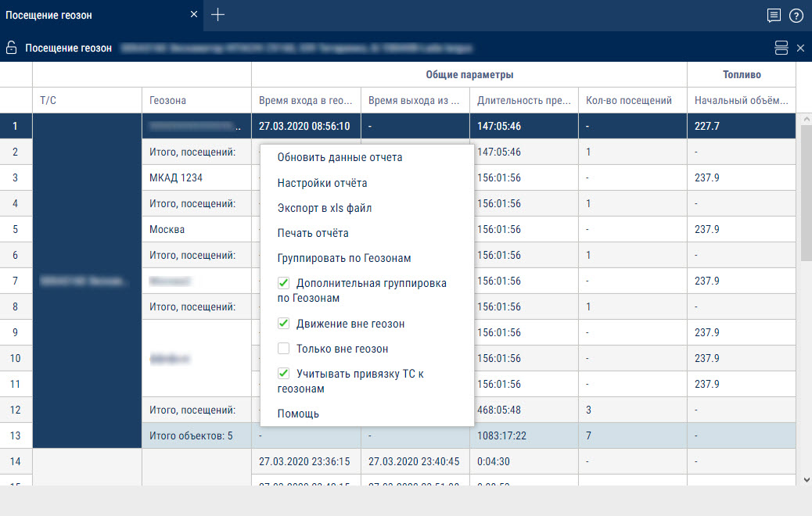The height and width of the screenshot is (516, 812).
Task: Click visits count 3 in row 12
Action: [x=633, y=410]
